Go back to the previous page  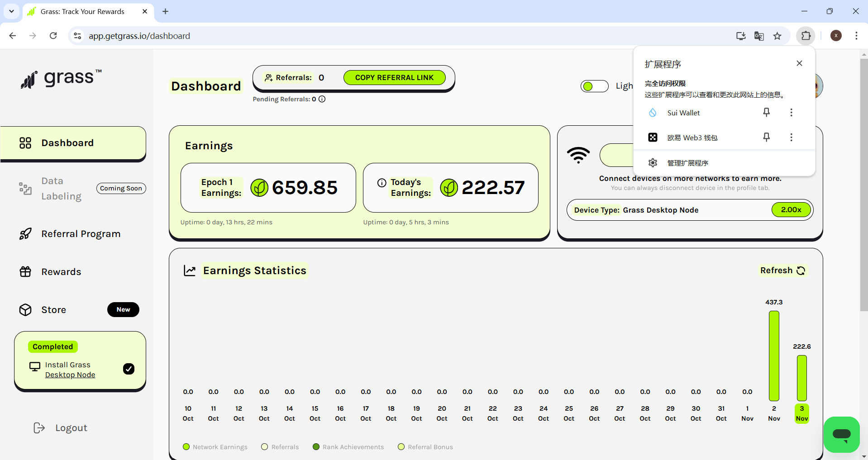(13, 36)
